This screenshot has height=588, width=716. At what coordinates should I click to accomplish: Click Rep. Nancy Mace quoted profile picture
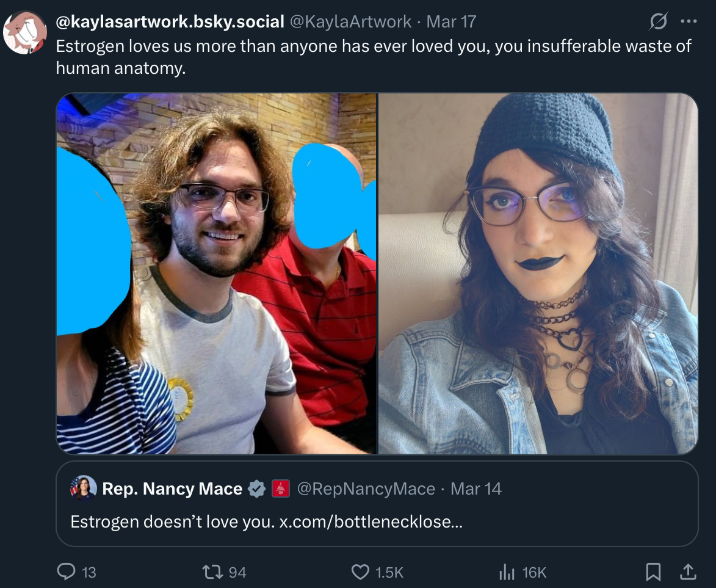point(84,488)
